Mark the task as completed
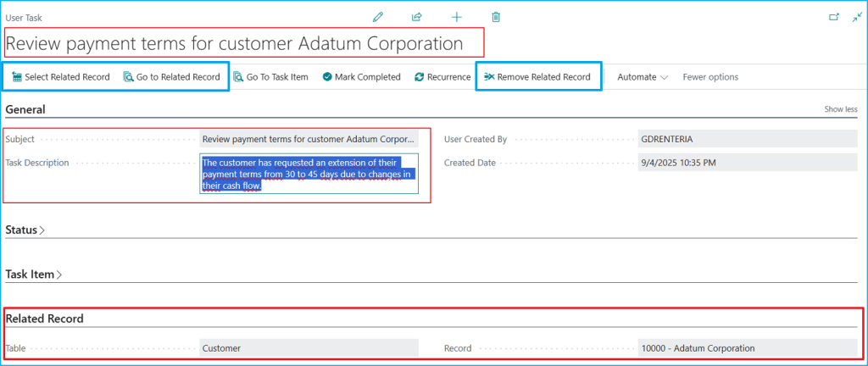The width and height of the screenshot is (868, 366). pyautogui.click(x=361, y=77)
